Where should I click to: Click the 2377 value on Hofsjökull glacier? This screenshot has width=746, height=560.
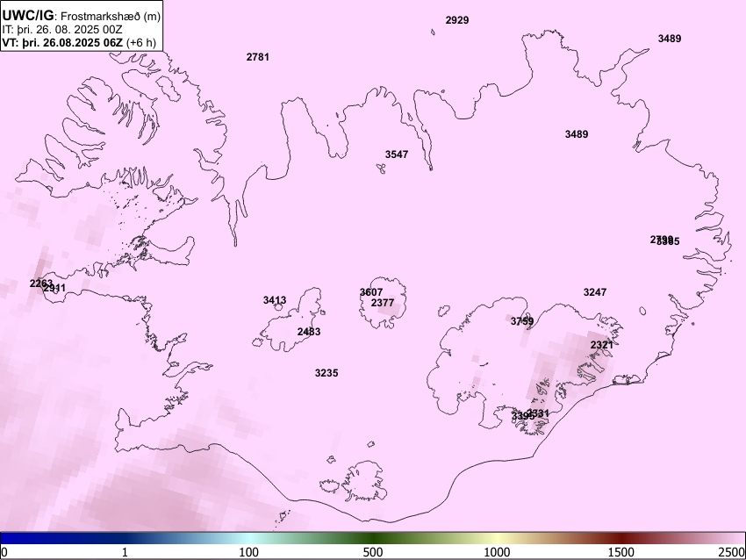[x=383, y=303]
